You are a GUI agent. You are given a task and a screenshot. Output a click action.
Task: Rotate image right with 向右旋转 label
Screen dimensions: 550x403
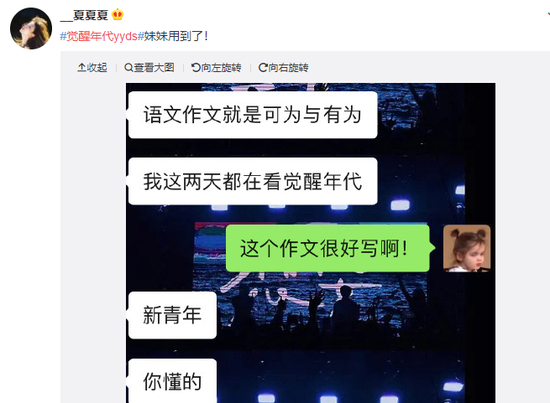pos(288,67)
